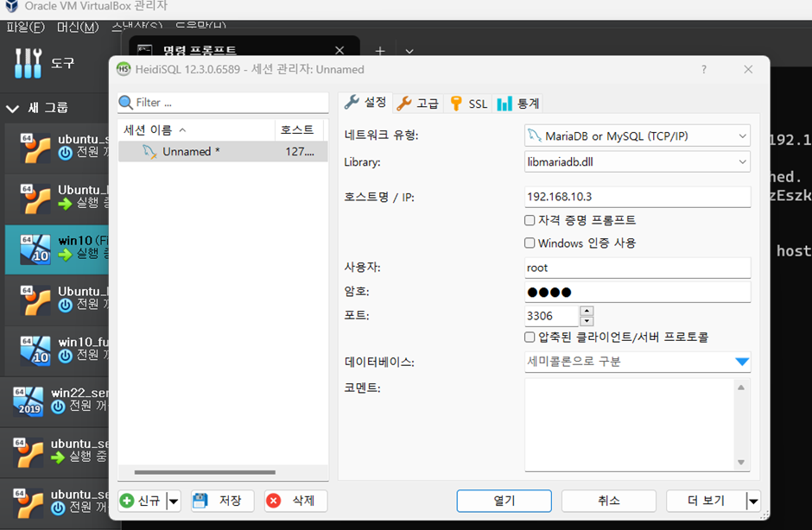Switch to the 고급 tab
This screenshot has height=530, width=812.
coord(417,104)
